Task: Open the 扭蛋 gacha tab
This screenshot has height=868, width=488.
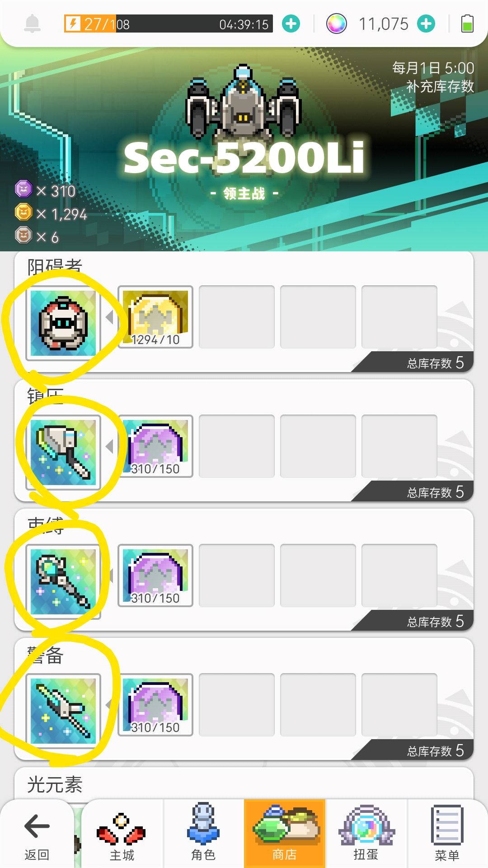Action: tap(366, 835)
